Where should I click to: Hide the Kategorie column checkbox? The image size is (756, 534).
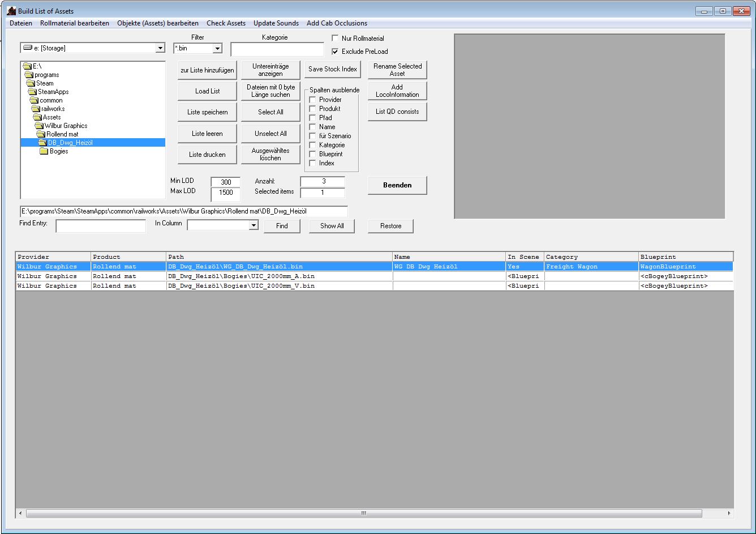pos(312,145)
